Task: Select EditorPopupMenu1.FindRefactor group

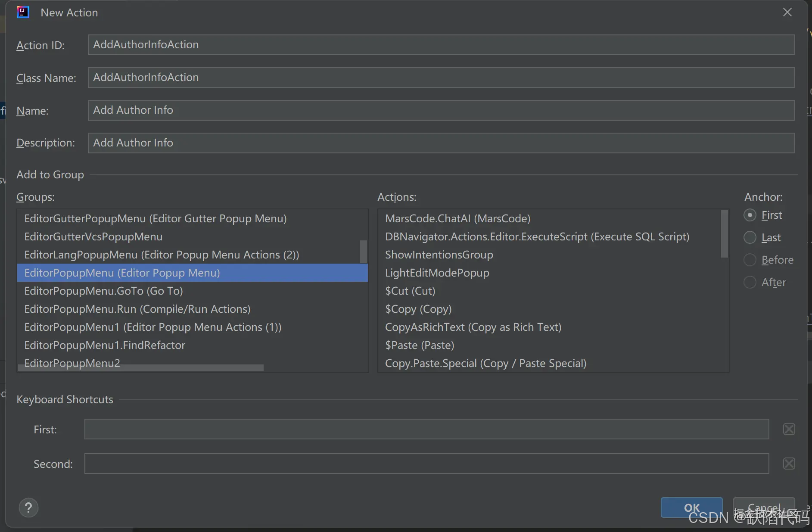Action: point(105,345)
